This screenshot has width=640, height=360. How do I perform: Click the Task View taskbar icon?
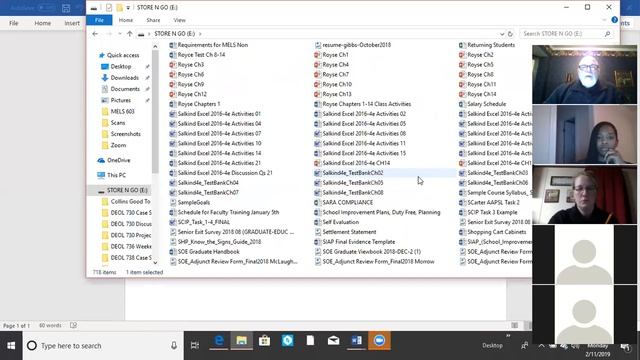click(195, 346)
